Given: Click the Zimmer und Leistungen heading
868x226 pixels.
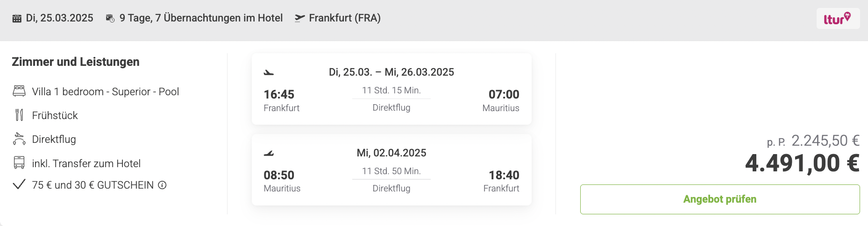Looking at the screenshot, I should pos(76,62).
